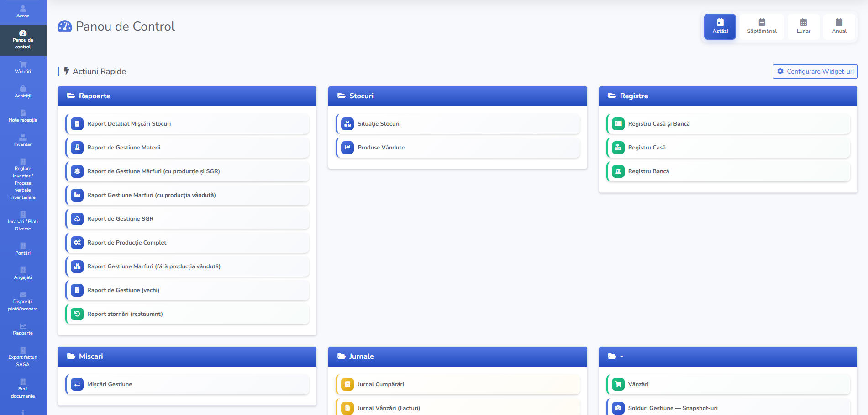Click Raport de Gestiune SGR recycle icon
Screen dimensions: 868x415
click(77, 219)
